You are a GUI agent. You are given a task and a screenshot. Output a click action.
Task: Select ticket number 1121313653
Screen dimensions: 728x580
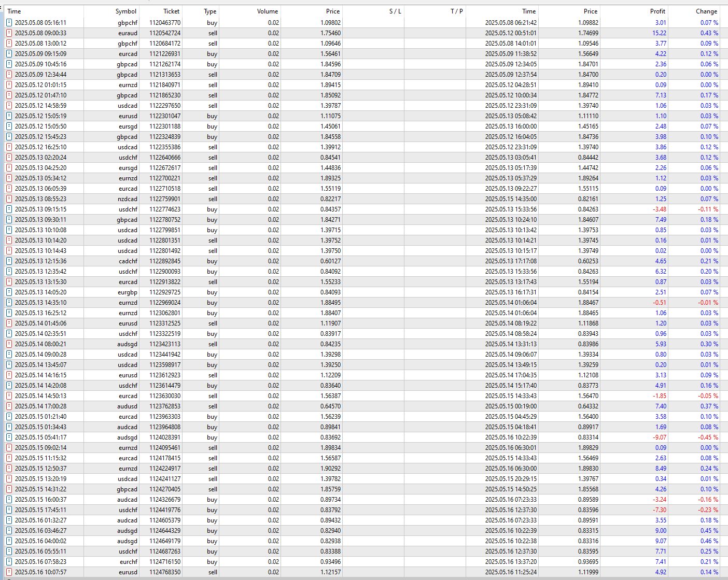165,75
